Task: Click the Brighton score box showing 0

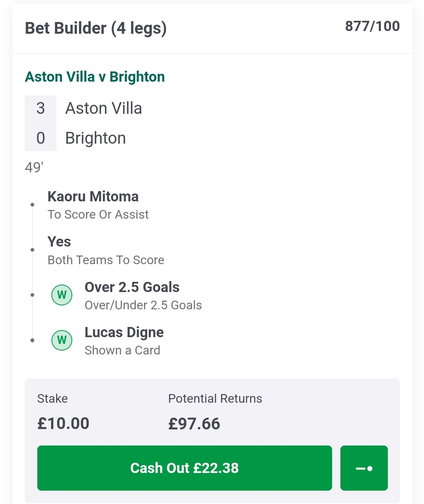Action: (40, 137)
